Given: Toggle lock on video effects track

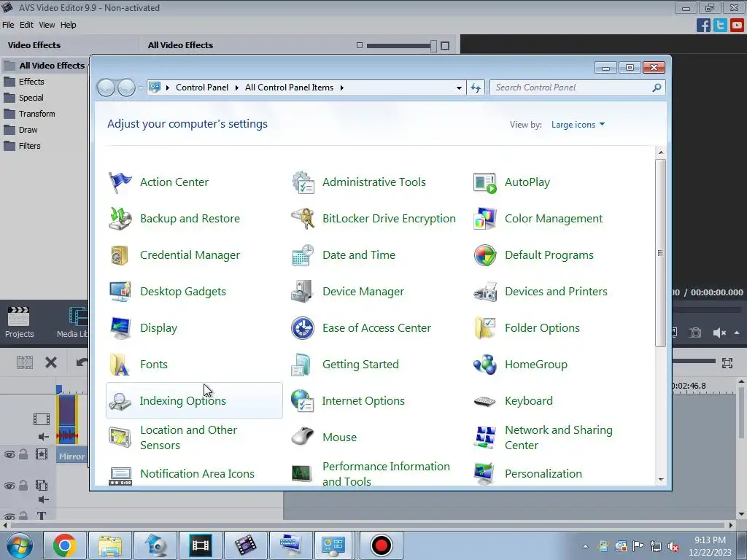Looking at the screenshot, I should point(23,454).
